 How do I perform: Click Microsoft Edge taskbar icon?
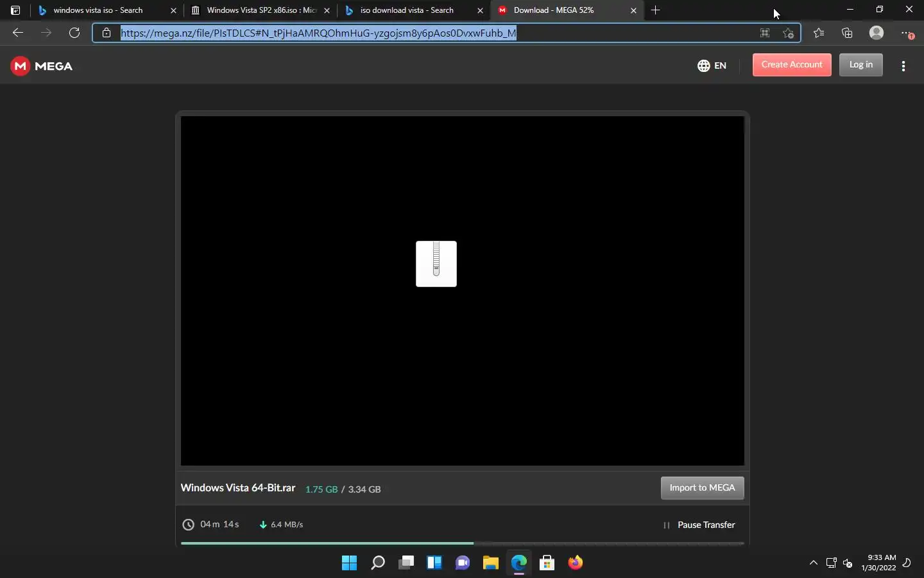[x=519, y=563]
